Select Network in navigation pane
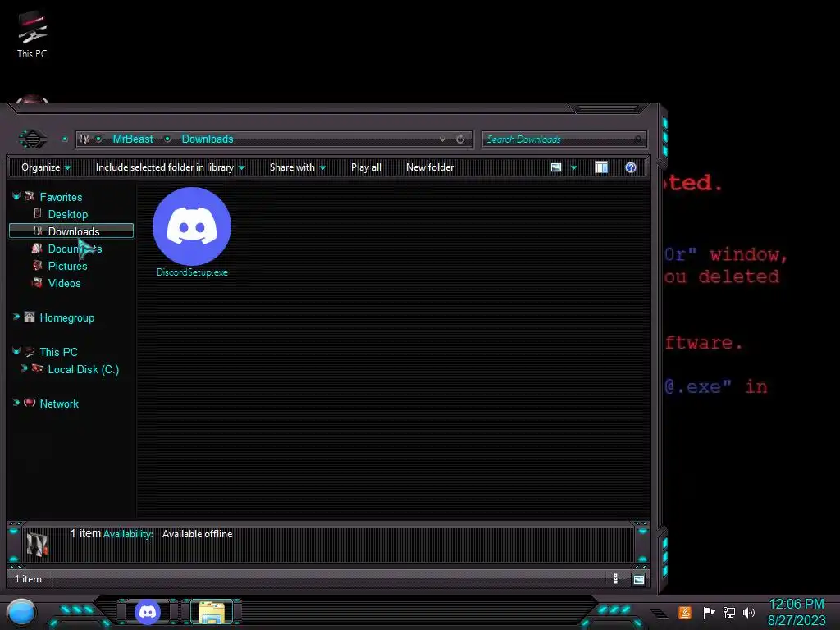This screenshot has height=630, width=840. [59, 404]
